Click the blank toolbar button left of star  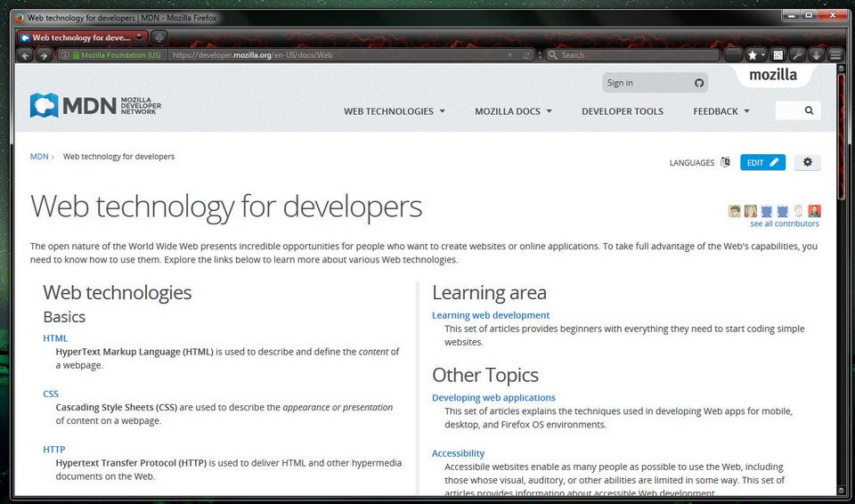pyautogui.click(x=733, y=54)
